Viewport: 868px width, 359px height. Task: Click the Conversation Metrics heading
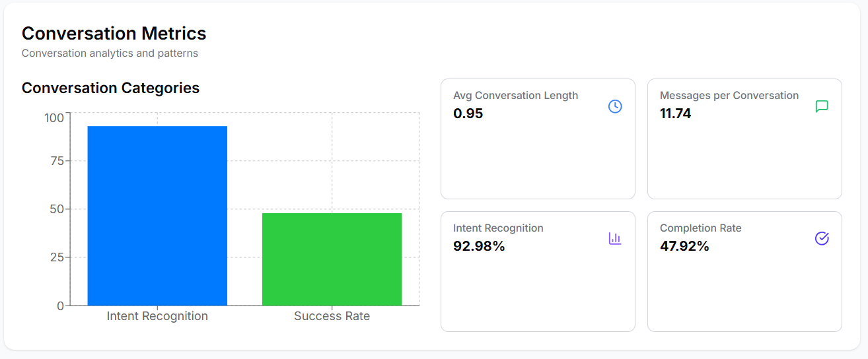(x=114, y=34)
